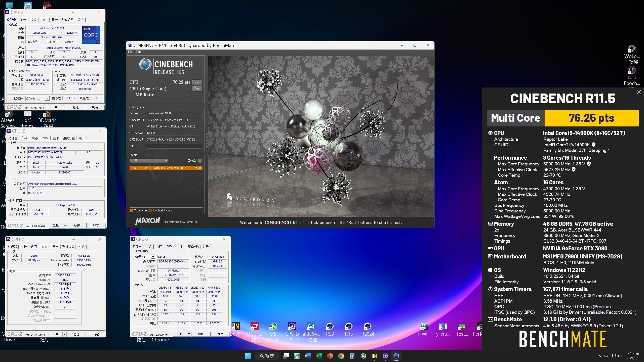Click the Cinebench Info text field
Viewport: 644px width, 362px height.
tap(174, 146)
